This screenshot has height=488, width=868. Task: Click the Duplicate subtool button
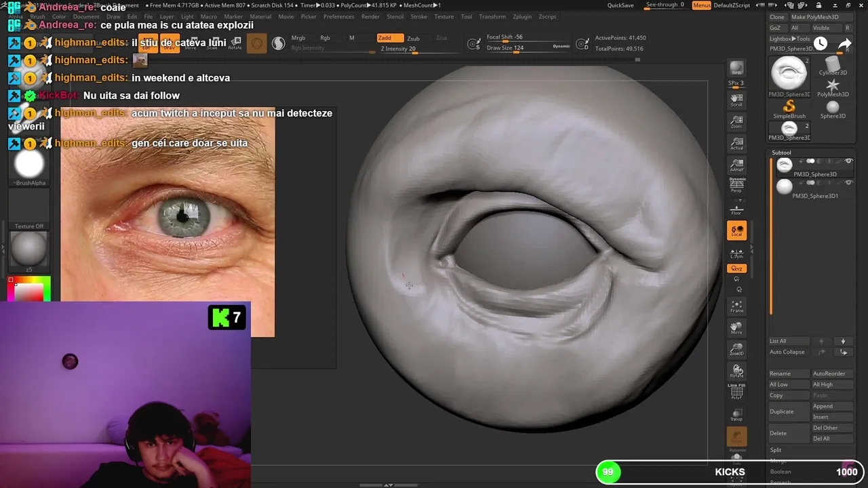click(x=789, y=411)
